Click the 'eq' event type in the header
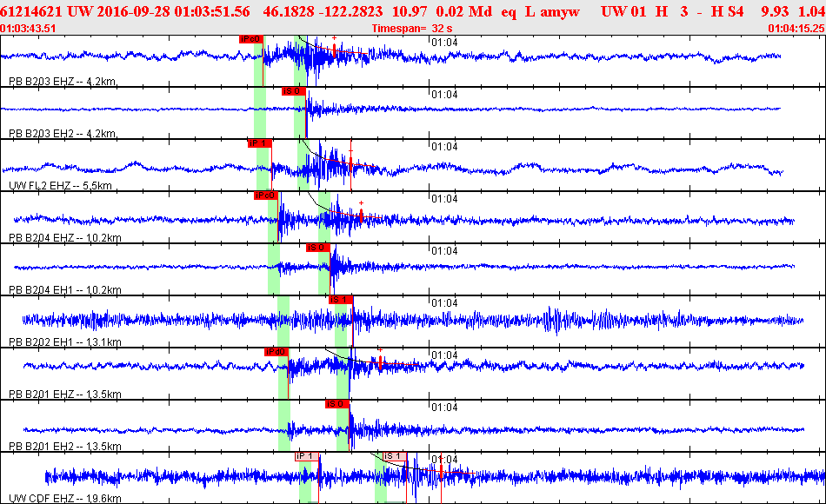Viewport: 826px width, 504px height. [x=509, y=11]
